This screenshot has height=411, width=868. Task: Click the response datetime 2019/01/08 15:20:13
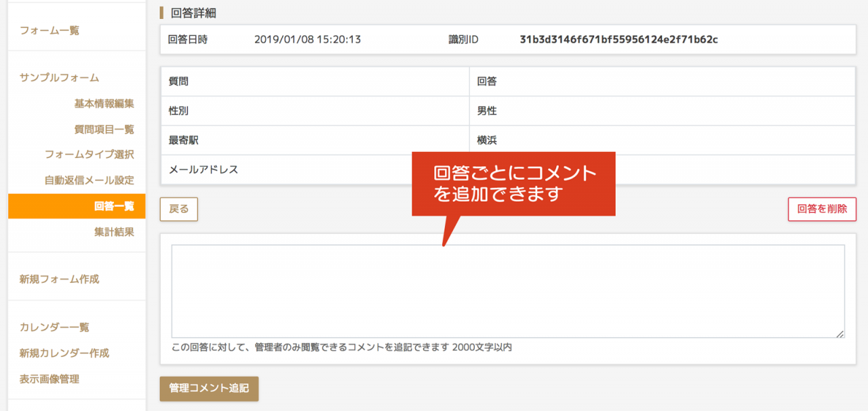coord(307,39)
